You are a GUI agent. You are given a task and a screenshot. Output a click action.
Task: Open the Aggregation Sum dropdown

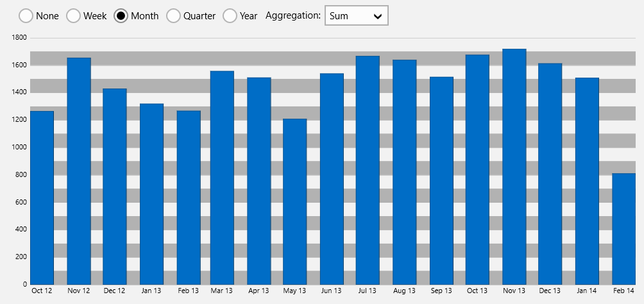pyautogui.click(x=357, y=15)
